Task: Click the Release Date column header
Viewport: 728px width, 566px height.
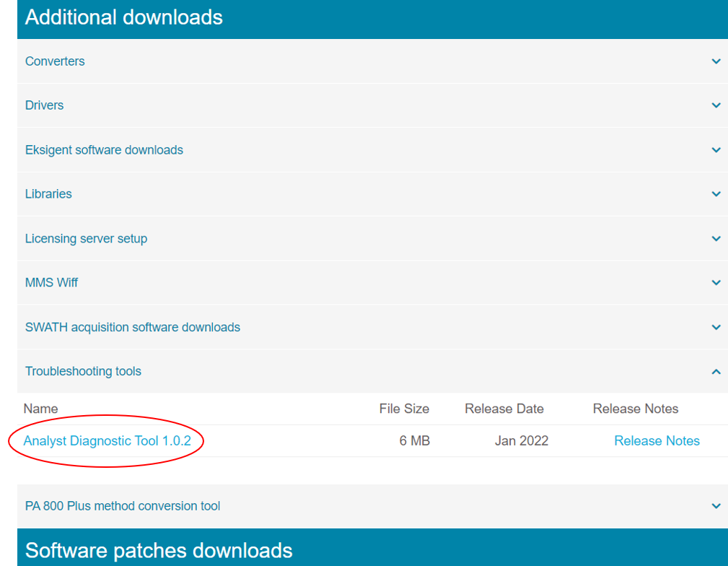Action: coord(504,409)
